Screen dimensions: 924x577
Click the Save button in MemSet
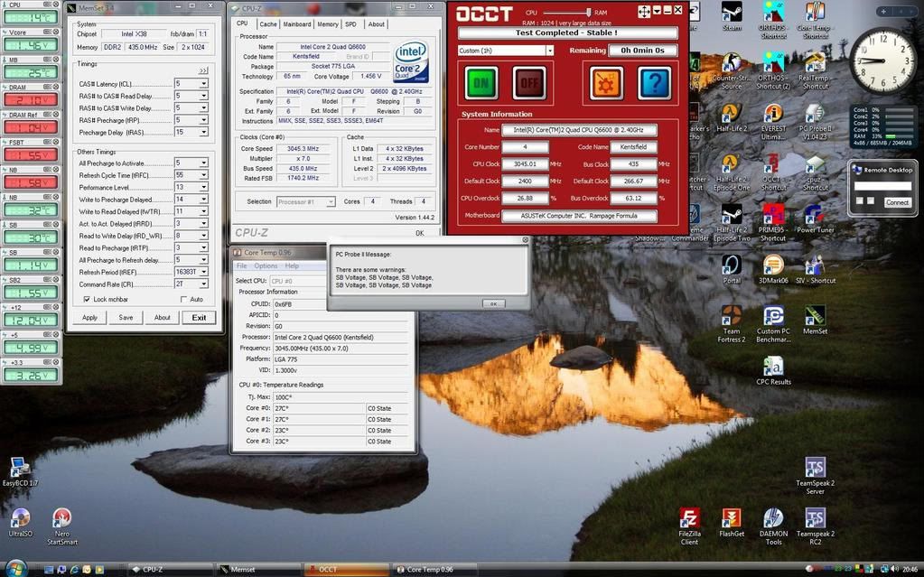(x=126, y=318)
